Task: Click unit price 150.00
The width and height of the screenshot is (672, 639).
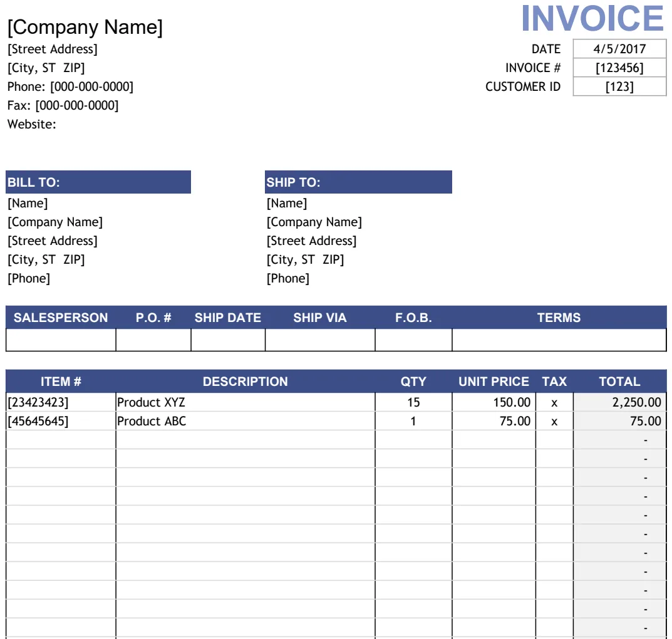Action: pyautogui.click(x=494, y=402)
